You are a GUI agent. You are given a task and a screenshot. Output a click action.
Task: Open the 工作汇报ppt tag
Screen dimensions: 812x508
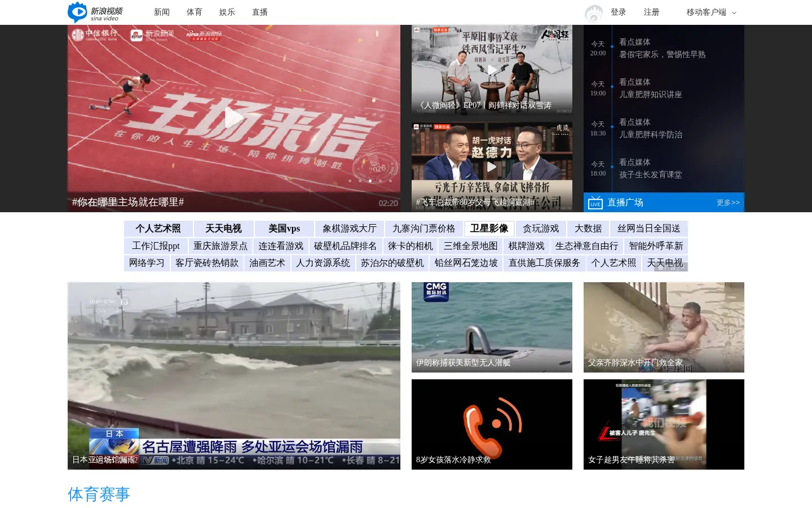(x=156, y=246)
